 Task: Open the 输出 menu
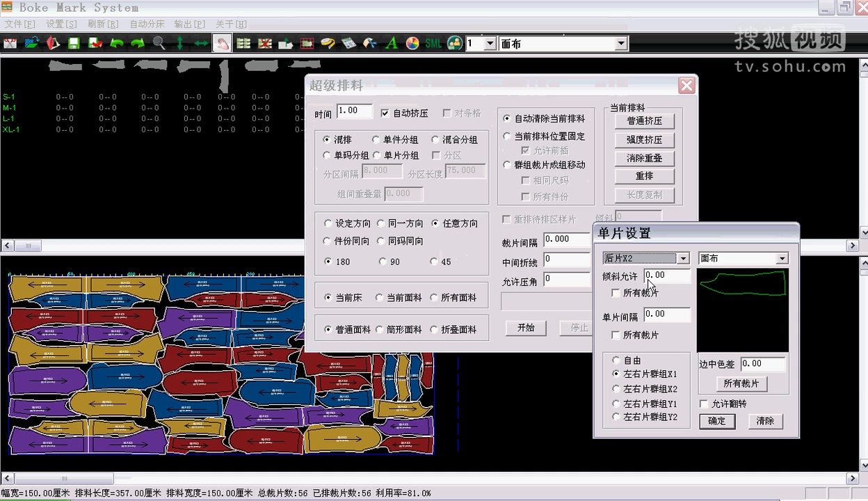click(x=189, y=23)
